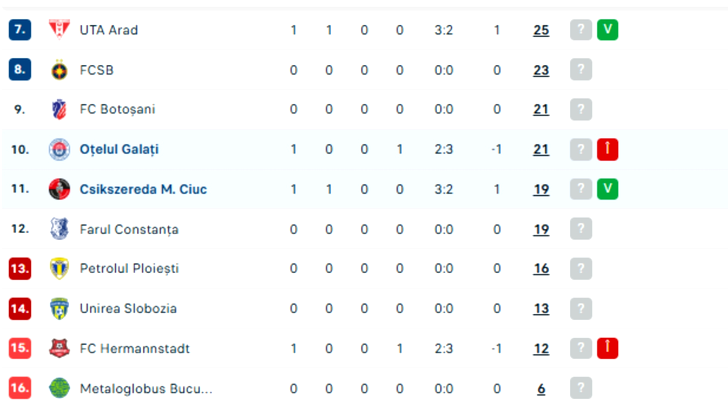Image resolution: width=728 pixels, height=409 pixels.
Task: Click the red loss badge for FC Hermannstadt
Action: [607, 348]
